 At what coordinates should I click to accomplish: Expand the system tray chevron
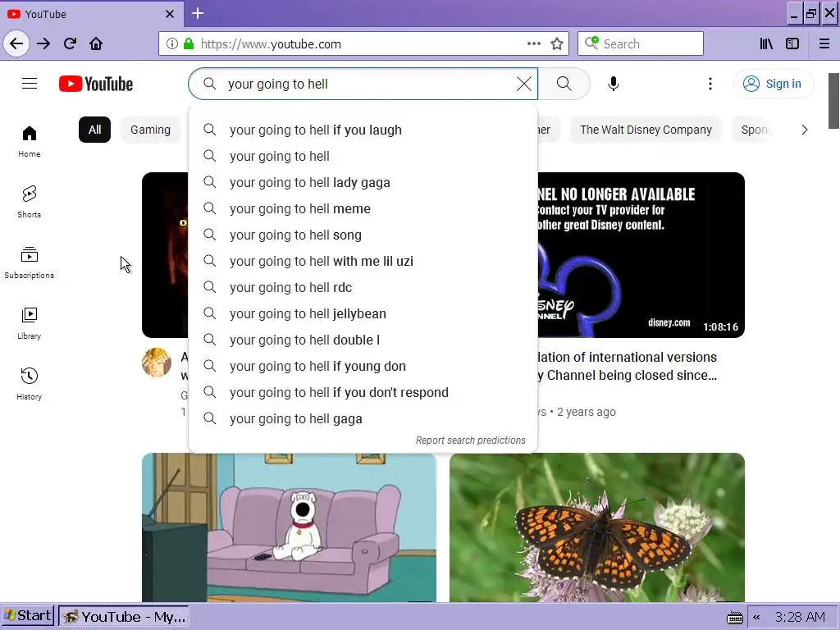pos(756,618)
